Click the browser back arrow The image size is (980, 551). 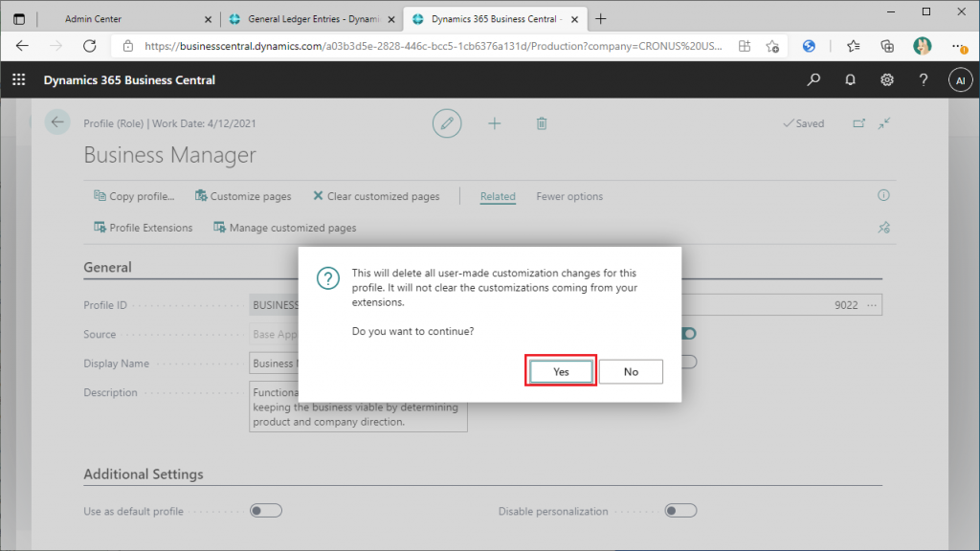point(22,46)
